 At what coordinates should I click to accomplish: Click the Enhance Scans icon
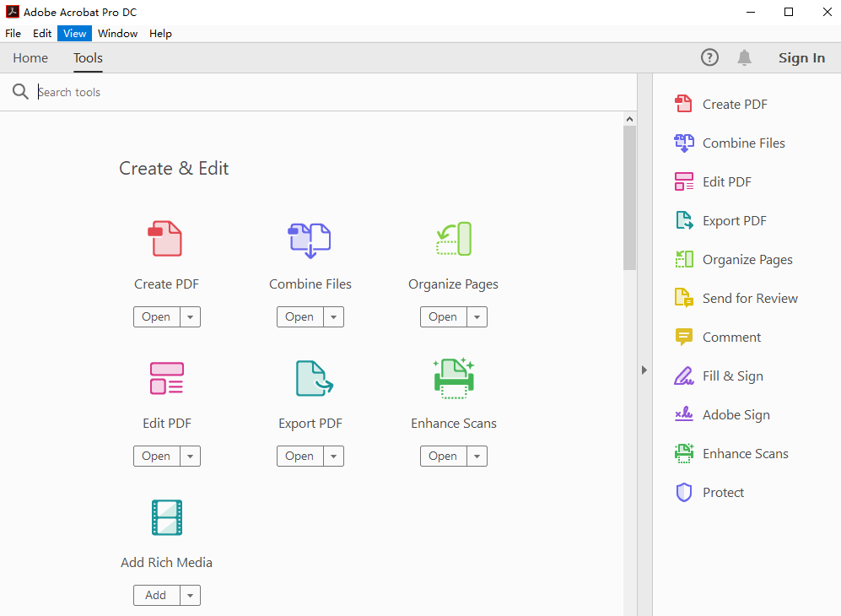pyautogui.click(x=453, y=378)
